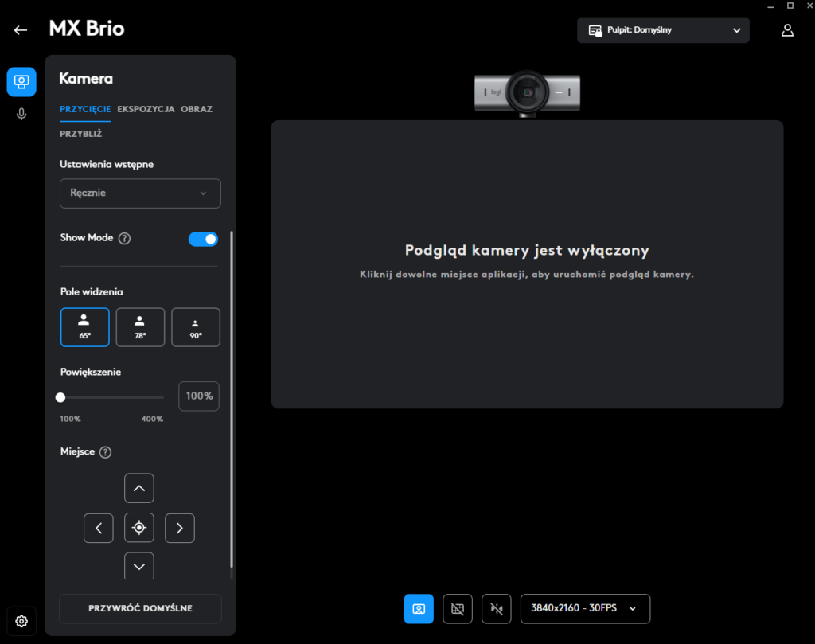Image resolution: width=815 pixels, height=644 pixels.
Task: Click the Powiększenie zoom slider handle
Action: click(60, 398)
